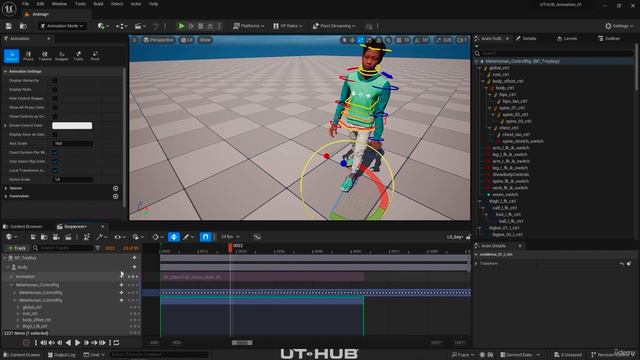Image resolution: width=640 pixels, height=360 pixels.
Task: Switch to the Content Browser tab
Action: tap(23, 227)
